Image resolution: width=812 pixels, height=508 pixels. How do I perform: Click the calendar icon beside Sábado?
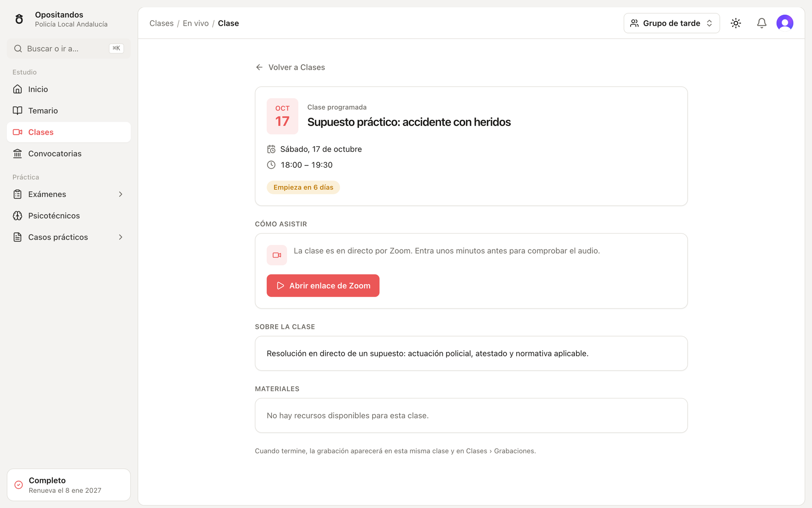tap(271, 149)
